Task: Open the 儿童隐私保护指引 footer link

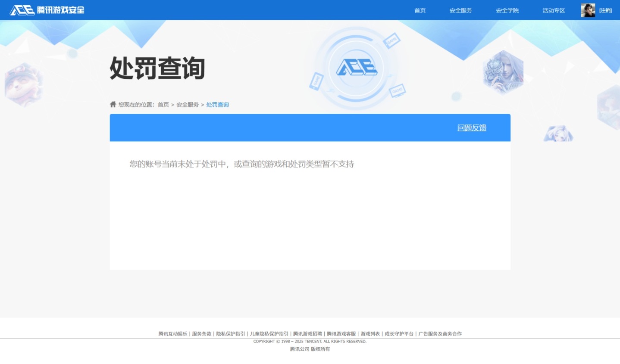Action: [268, 333]
